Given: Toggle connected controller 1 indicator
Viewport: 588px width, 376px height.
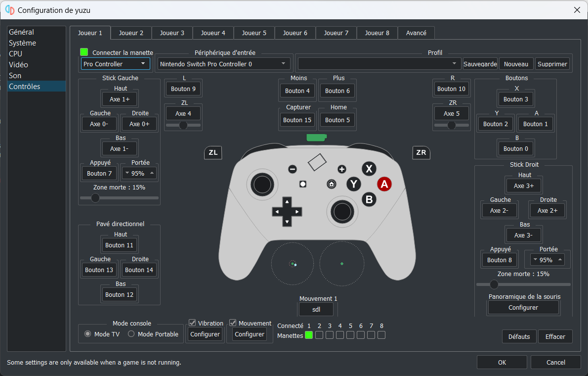Looking at the screenshot, I should pyautogui.click(x=309, y=335).
